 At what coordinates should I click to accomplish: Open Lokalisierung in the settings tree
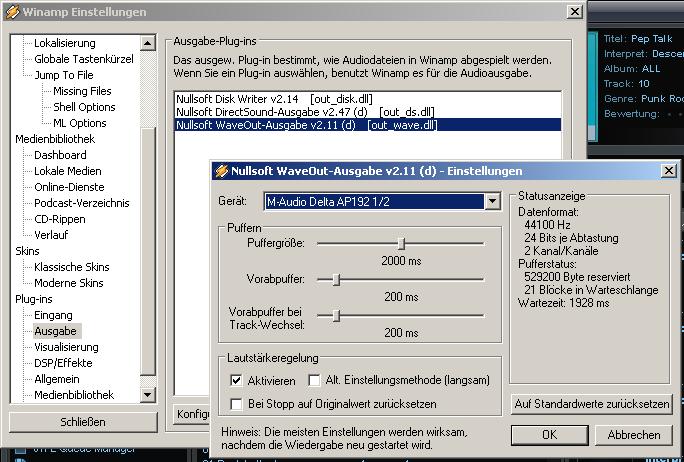[x=65, y=43]
